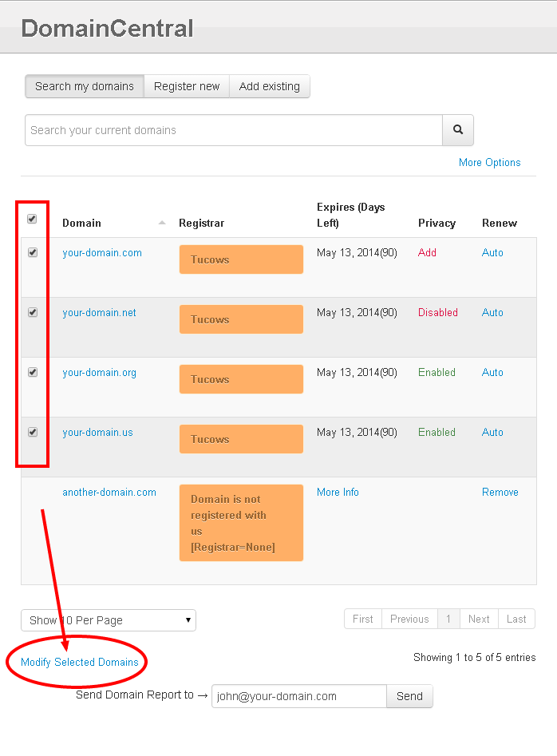557x756 pixels.
Task: Open your-domain.net details
Action: [99, 312]
